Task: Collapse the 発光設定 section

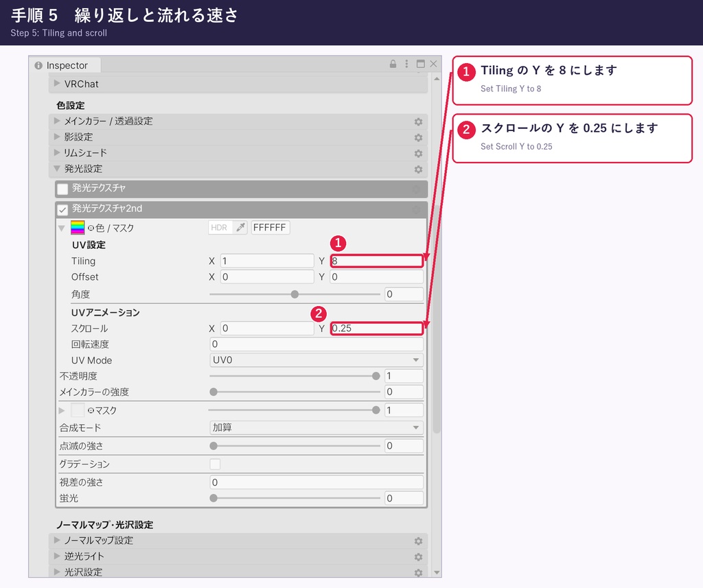Action: click(x=56, y=169)
